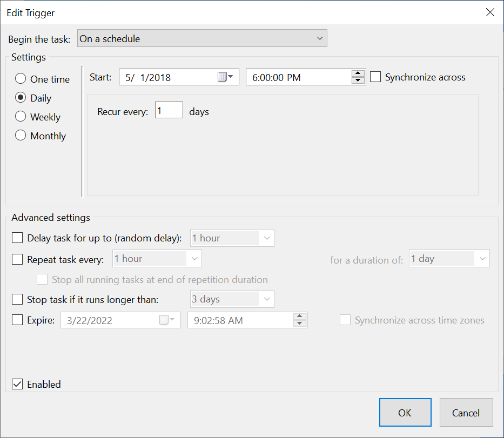This screenshot has height=438, width=504.
Task: Enable the random delay checkbox
Action: tap(18, 238)
